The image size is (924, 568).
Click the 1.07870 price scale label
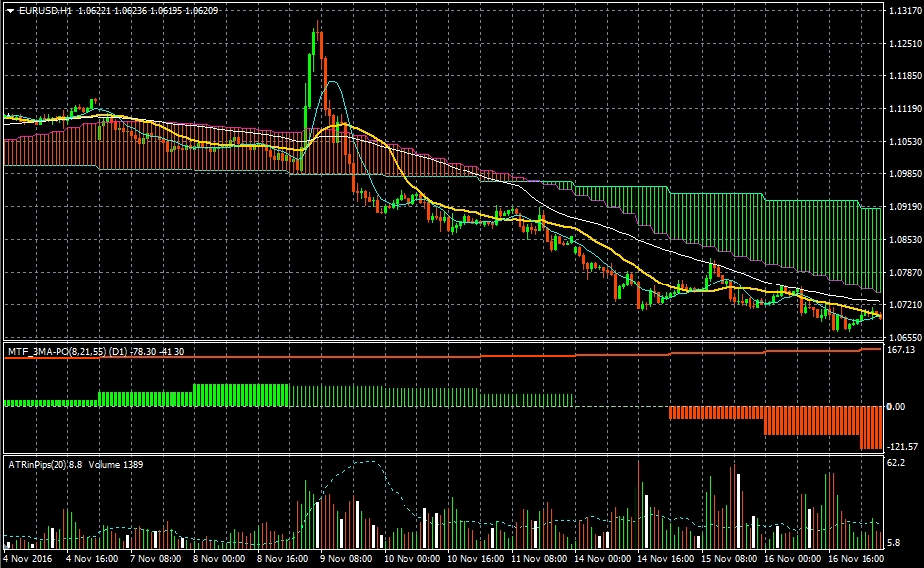(906, 273)
